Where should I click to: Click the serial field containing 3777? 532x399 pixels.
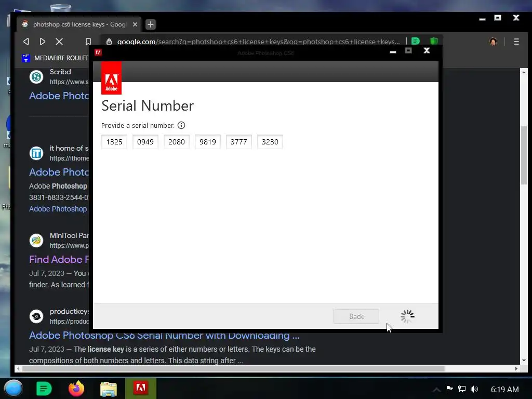[x=239, y=142]
